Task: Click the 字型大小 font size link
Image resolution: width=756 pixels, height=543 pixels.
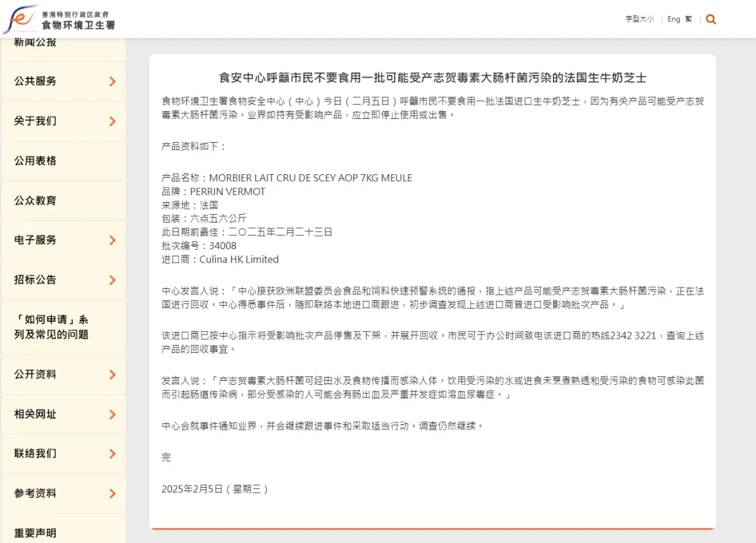Action: coord(639,20)
